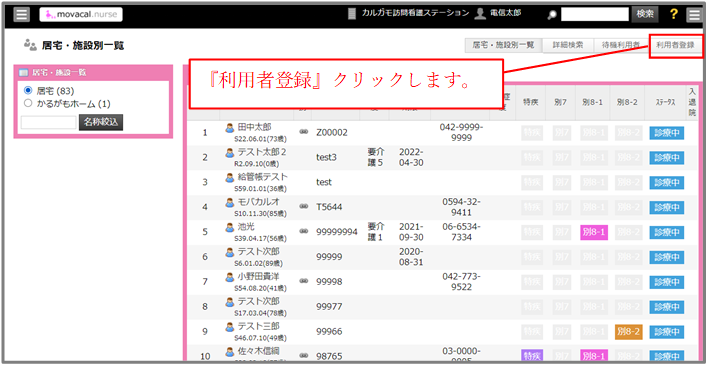The height and width of the screenshot is (366, 706).
Task: Click the 名称絞込 button
Action: 101,122
